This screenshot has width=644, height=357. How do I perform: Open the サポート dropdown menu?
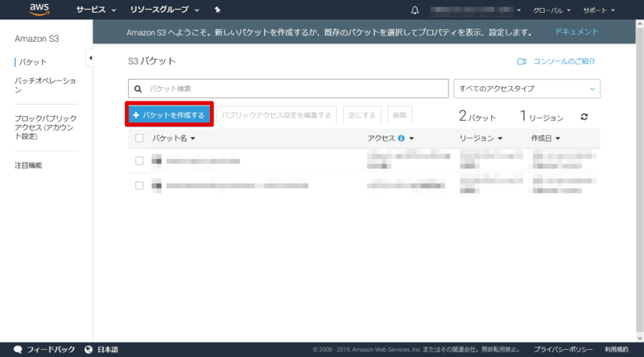pyautogui.click(x=599, y=10)
